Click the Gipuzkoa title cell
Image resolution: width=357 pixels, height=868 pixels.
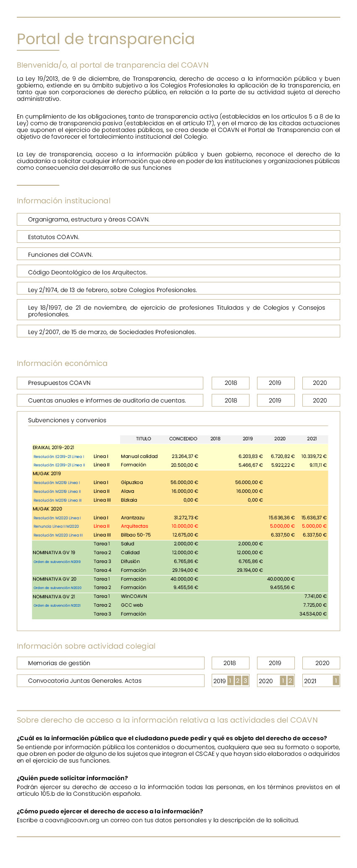click(132, 482)
